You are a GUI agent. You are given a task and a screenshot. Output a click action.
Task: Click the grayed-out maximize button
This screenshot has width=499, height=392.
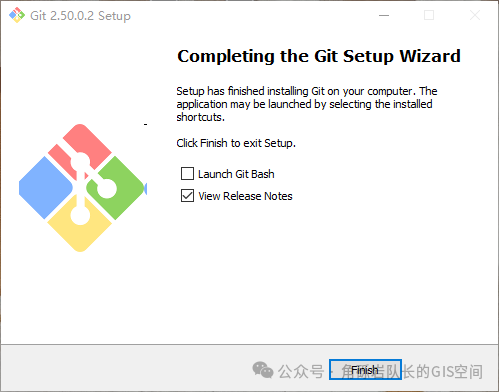[x=429, y=15]
